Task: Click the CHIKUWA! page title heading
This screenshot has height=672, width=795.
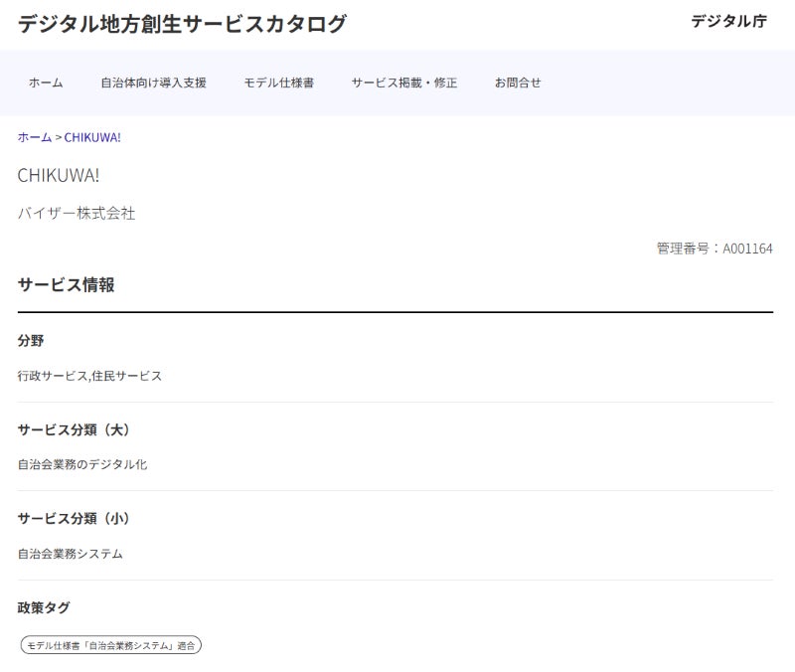Action: 59,175
